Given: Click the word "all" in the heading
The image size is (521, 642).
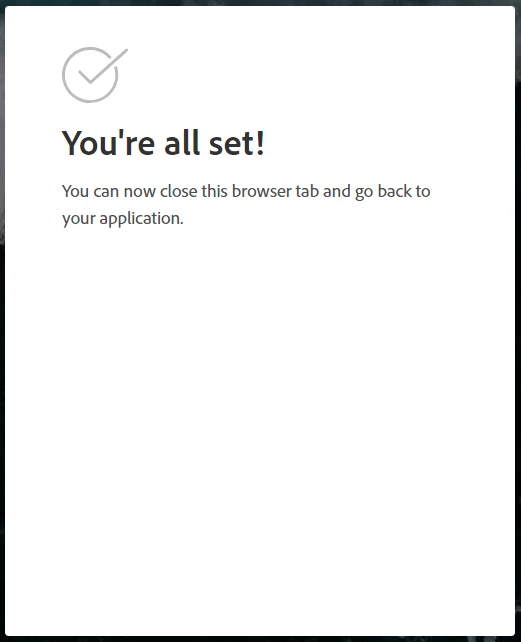Looking at the screenshot, I should pos(182,142).
